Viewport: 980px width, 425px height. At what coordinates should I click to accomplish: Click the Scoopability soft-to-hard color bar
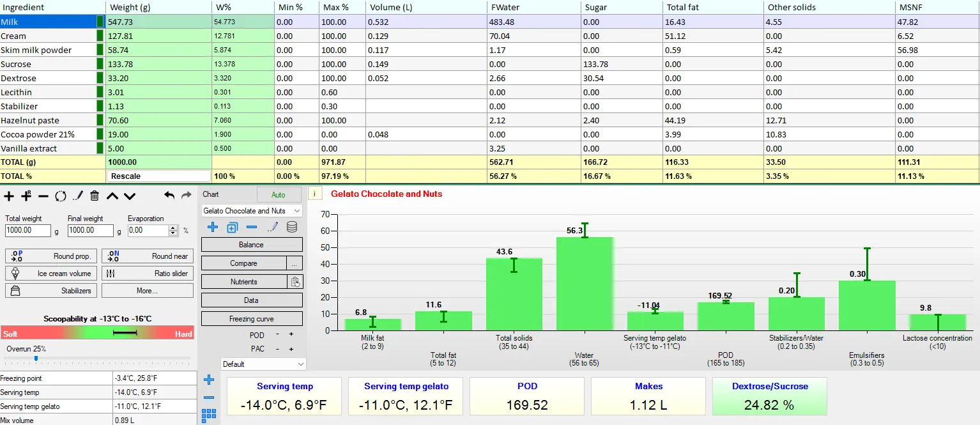pyautogui.click(x=98, y=334)
